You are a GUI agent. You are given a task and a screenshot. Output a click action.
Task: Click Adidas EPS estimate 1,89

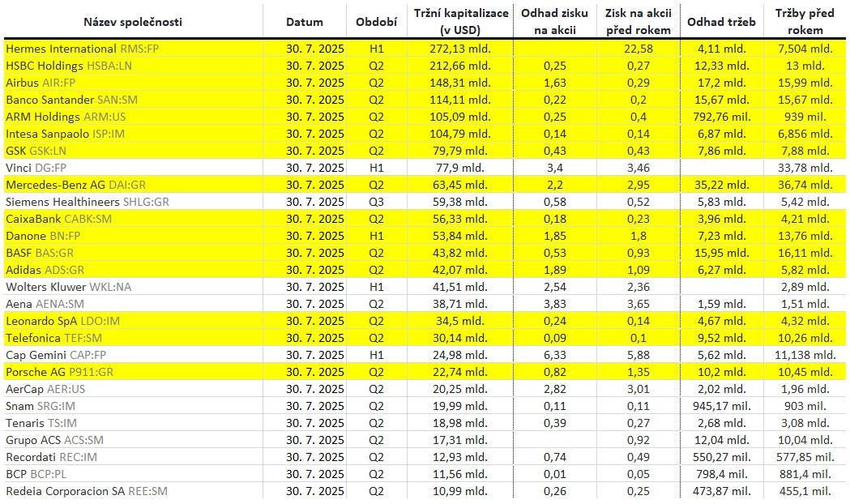(x=554, y=270)
